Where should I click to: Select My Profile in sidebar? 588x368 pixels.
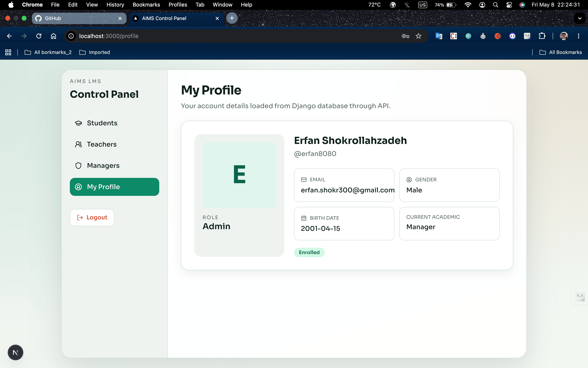click(x=115, y=187)
